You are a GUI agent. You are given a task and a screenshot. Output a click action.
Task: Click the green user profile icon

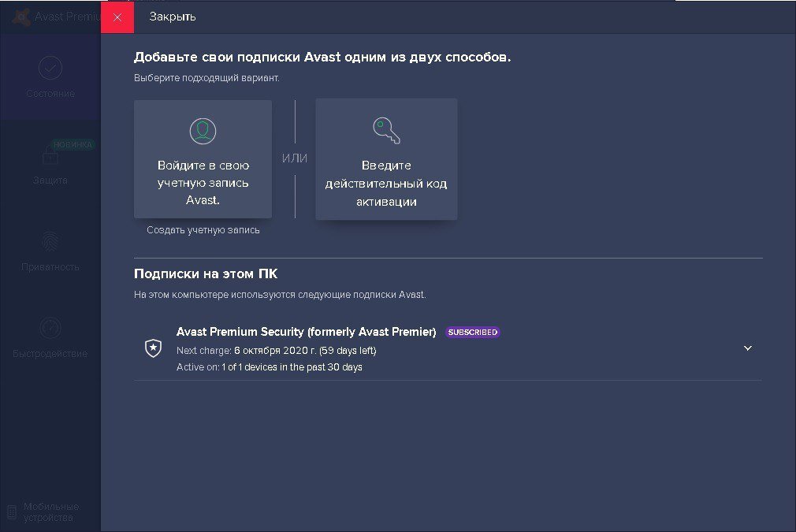tap(203, 131)
